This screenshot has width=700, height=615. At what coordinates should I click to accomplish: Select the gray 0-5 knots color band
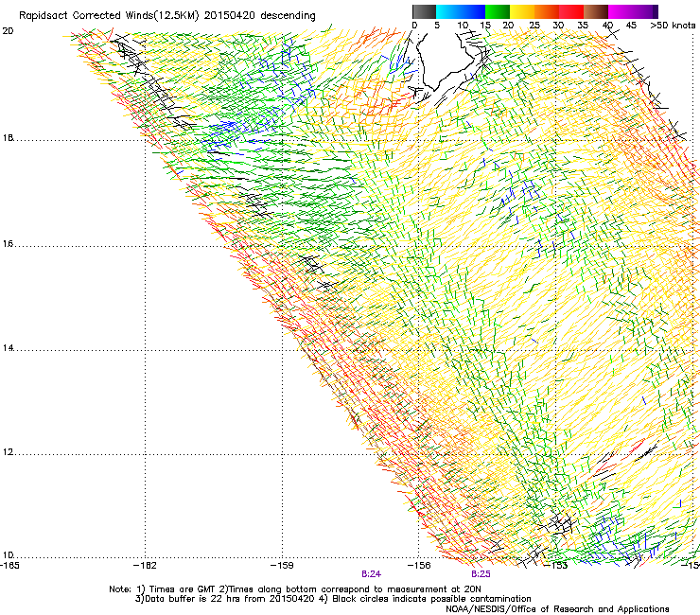(x=424, y=11)
